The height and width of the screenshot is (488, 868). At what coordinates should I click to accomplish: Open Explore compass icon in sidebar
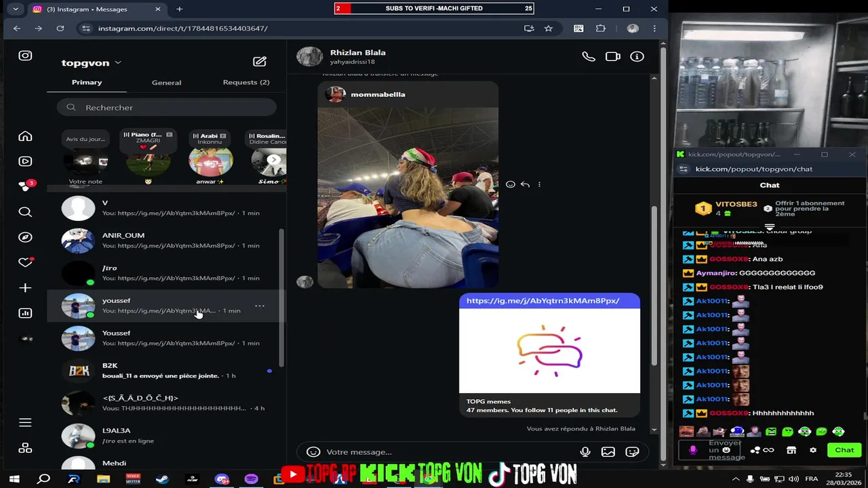25,237
